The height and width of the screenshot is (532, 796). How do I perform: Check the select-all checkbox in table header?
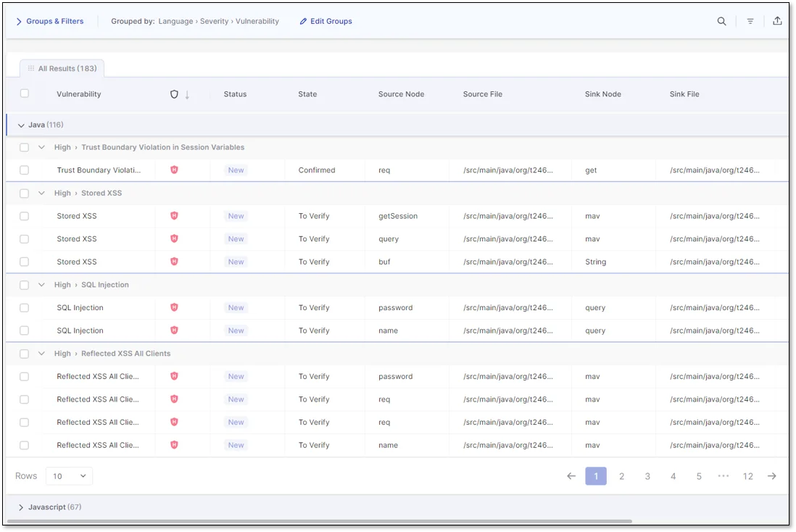(24, 93)
